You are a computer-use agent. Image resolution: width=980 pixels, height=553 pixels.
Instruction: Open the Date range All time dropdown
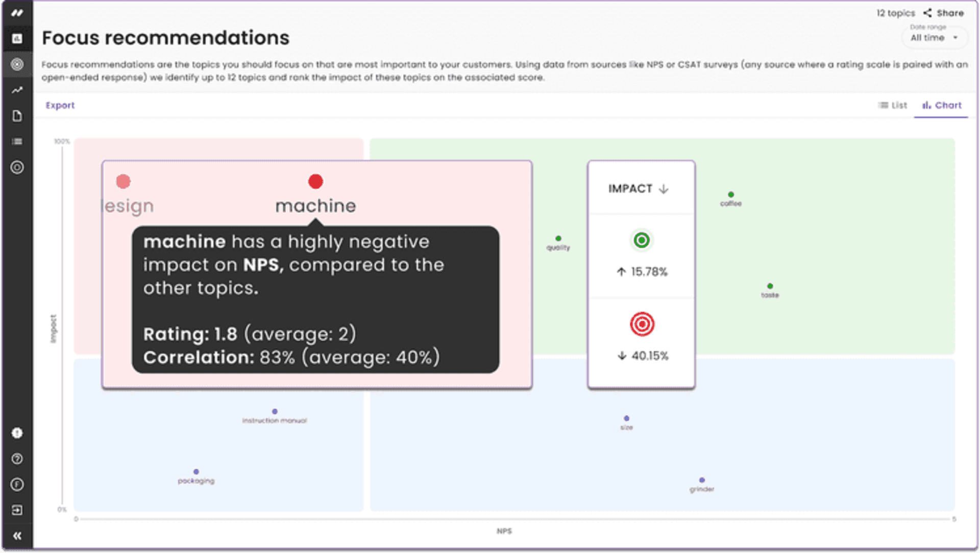coord(934,37)
